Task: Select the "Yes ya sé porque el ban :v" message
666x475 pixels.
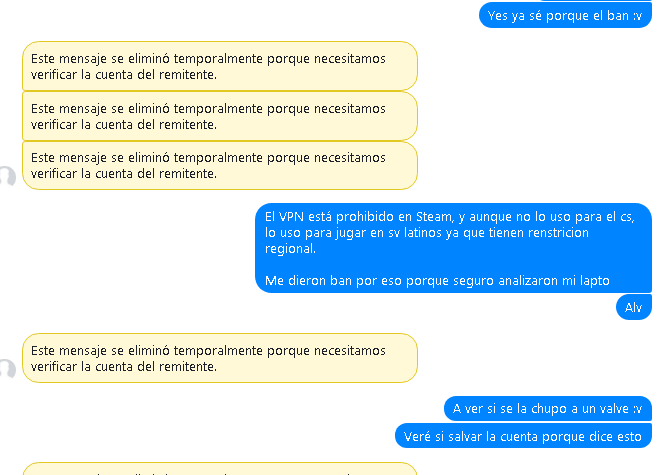Action: 565,15
